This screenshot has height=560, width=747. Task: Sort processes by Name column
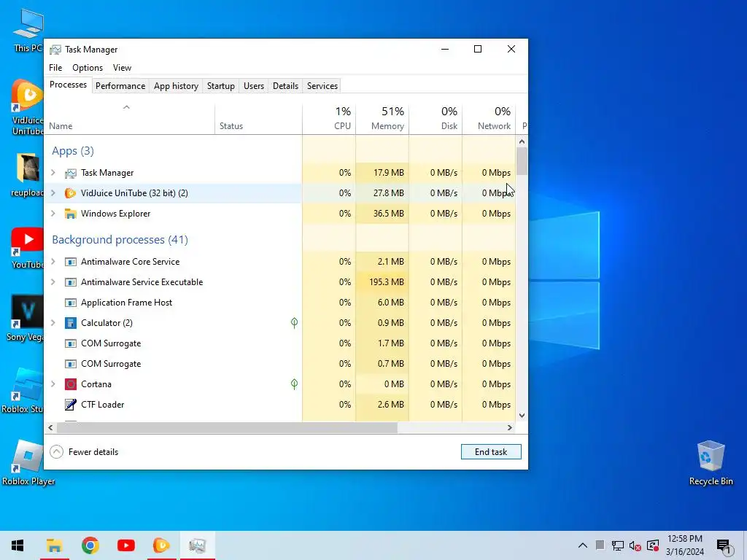(129, 119)
